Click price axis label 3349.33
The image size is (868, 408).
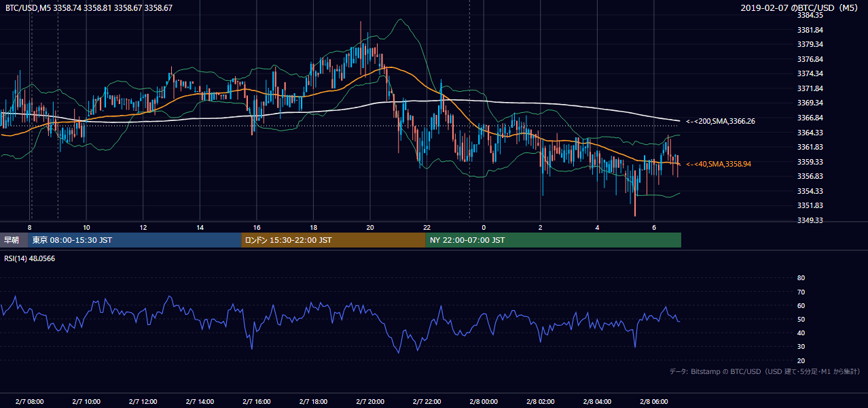tap(810, 220)
